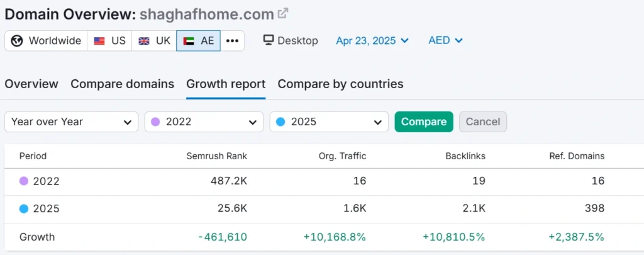The height and width of the screenshot is (255, 644).
Task: Switch to the Overview tab
Action: pyautogui.click(x=31, y=84)
